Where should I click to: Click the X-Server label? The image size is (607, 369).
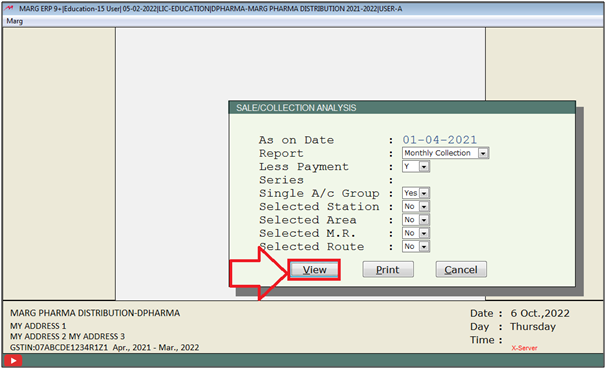(x=524, y=348)
